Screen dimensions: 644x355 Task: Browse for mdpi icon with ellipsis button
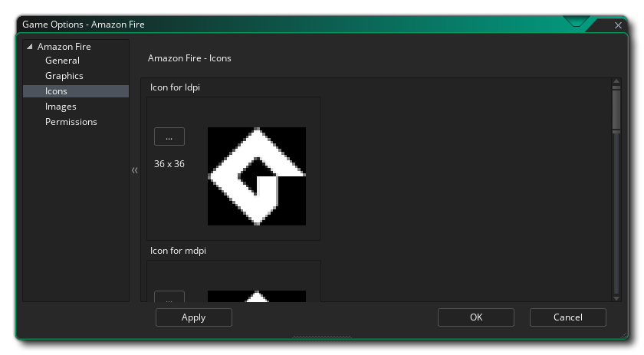[x=169, y=297]
